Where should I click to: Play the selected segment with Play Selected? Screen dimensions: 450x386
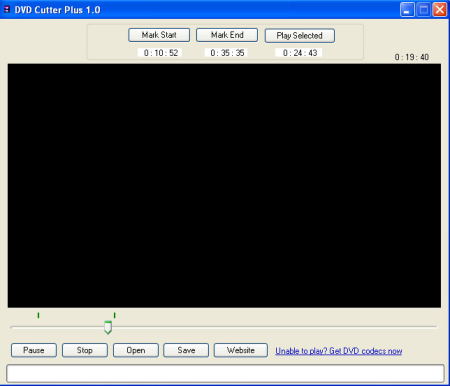point(300,36)
